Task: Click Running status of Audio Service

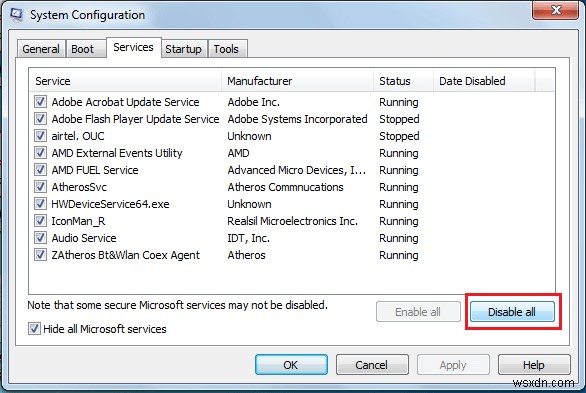Action: coord(399,238)
